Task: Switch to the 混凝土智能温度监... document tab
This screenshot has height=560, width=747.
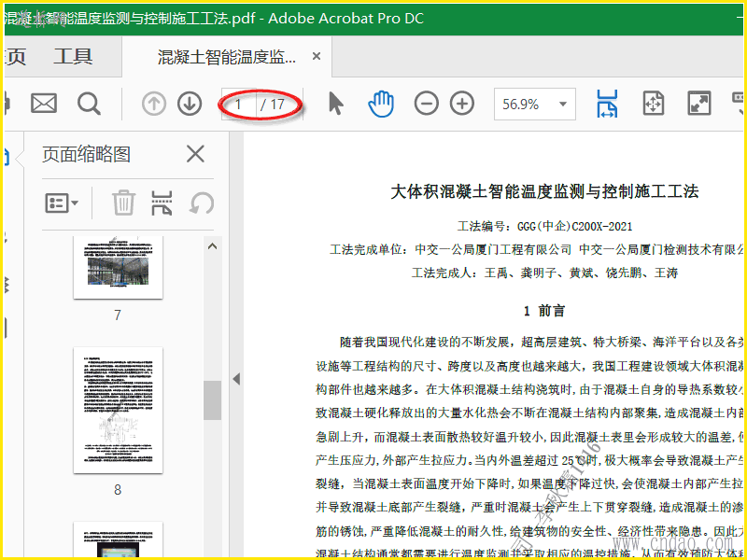Action: (x=226, y=57)
